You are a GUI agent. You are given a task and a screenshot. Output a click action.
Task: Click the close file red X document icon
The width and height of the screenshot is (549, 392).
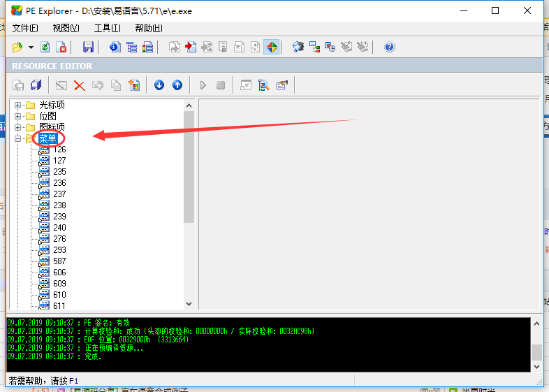click(61, 48)
